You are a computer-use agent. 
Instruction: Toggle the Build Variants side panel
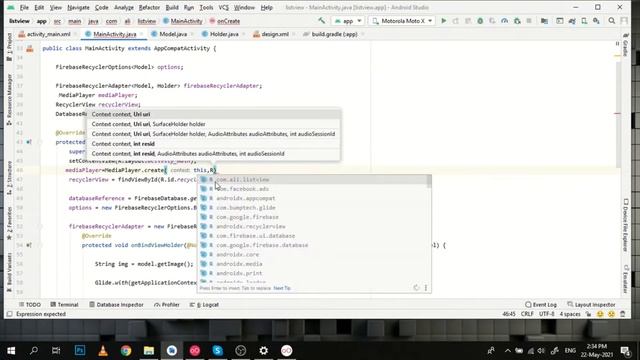point(9,272)
